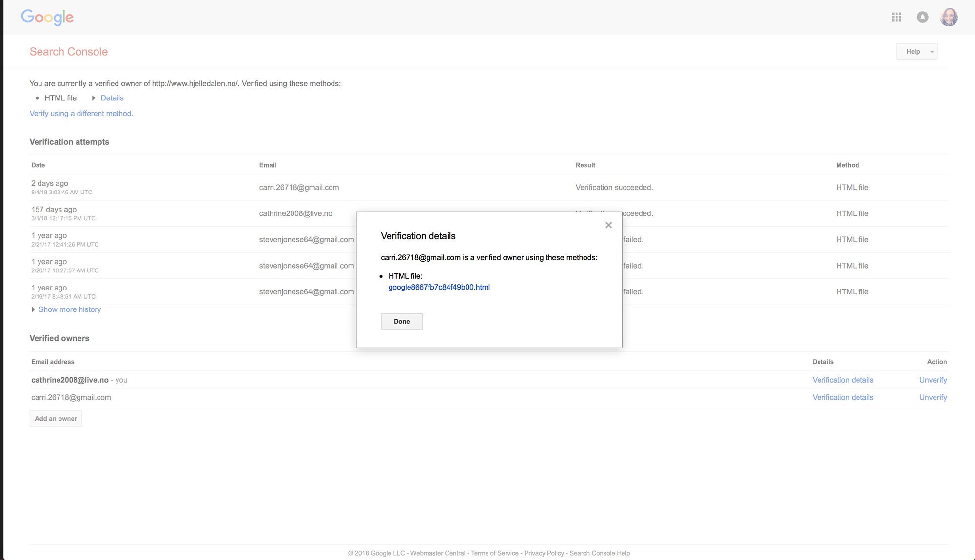Open Terms of Service footer link
The image size is (975, 560).
click(495, 553)
